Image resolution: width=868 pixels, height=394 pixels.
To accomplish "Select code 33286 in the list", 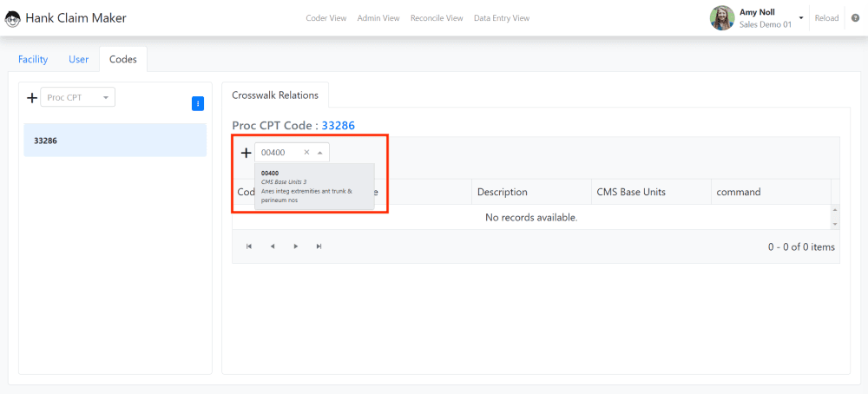I will [x=115, y=140].
